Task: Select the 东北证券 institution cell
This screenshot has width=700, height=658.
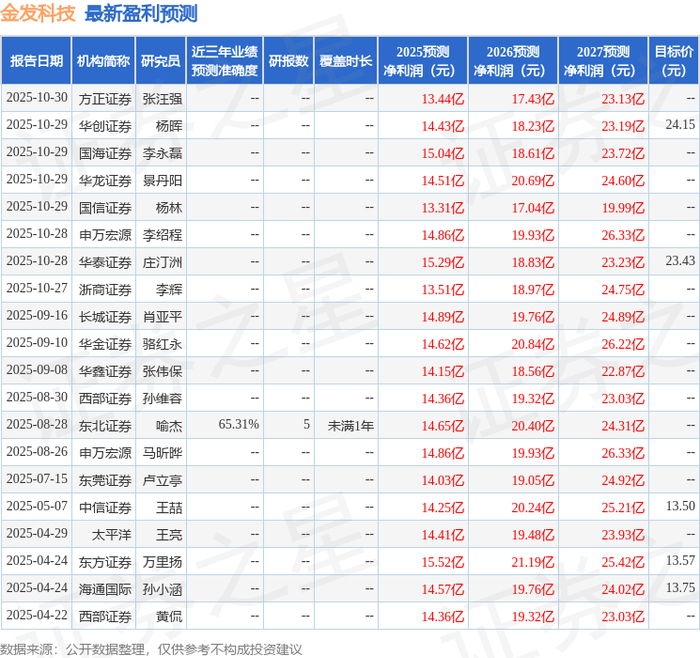Action: [105, 425]
